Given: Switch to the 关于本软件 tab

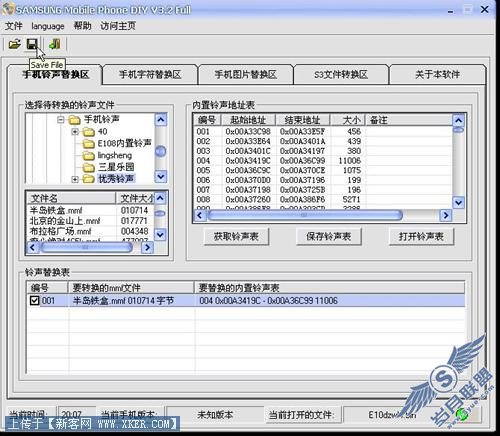Looking at the screenshot, I should [x=437, y=74].
